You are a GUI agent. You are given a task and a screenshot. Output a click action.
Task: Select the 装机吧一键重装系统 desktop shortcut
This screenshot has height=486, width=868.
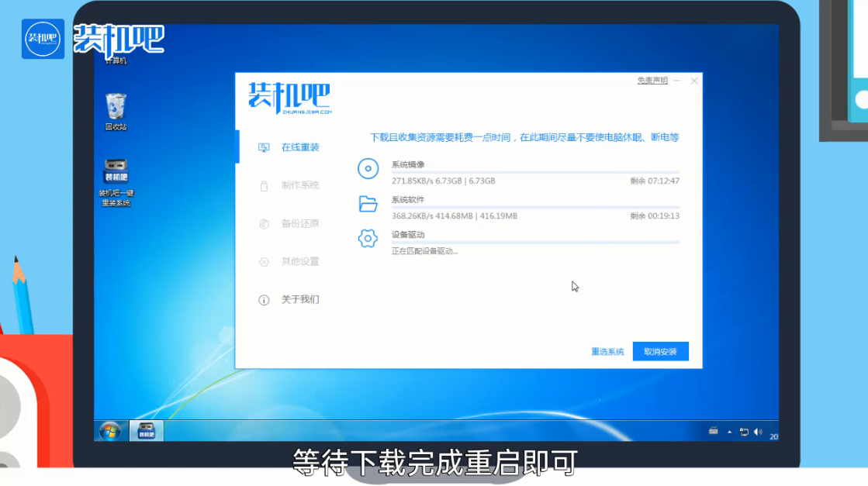pyautogui.click(x=116, y=182)
